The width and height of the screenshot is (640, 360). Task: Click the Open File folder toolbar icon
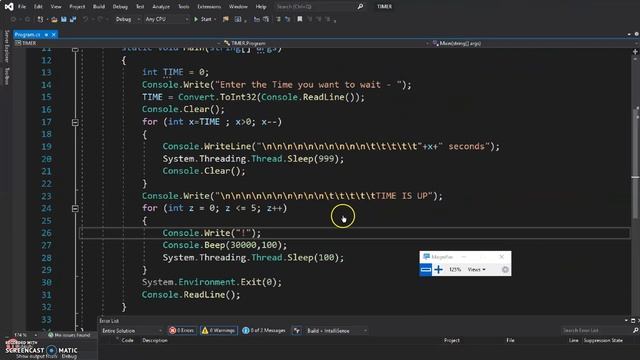(x=54, y=19)
